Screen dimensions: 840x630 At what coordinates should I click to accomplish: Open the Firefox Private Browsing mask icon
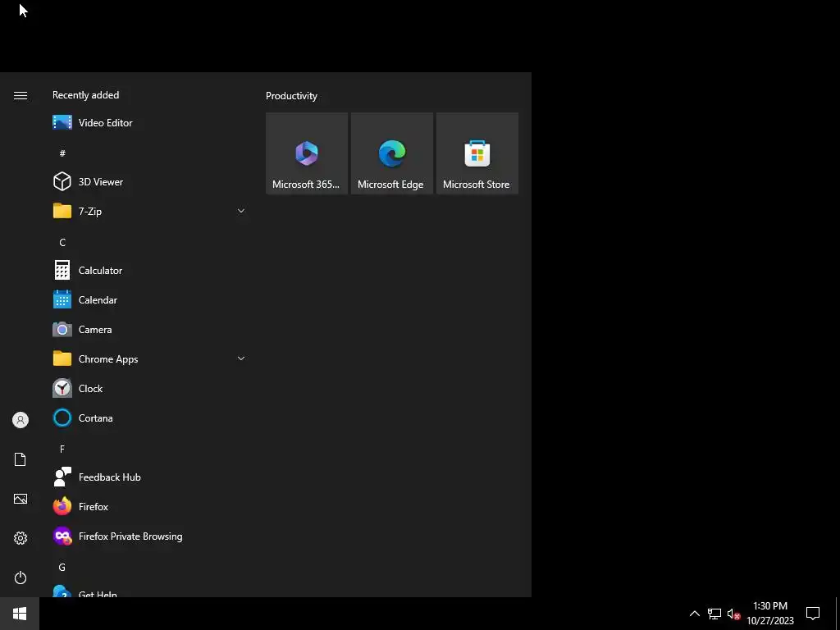62,536
